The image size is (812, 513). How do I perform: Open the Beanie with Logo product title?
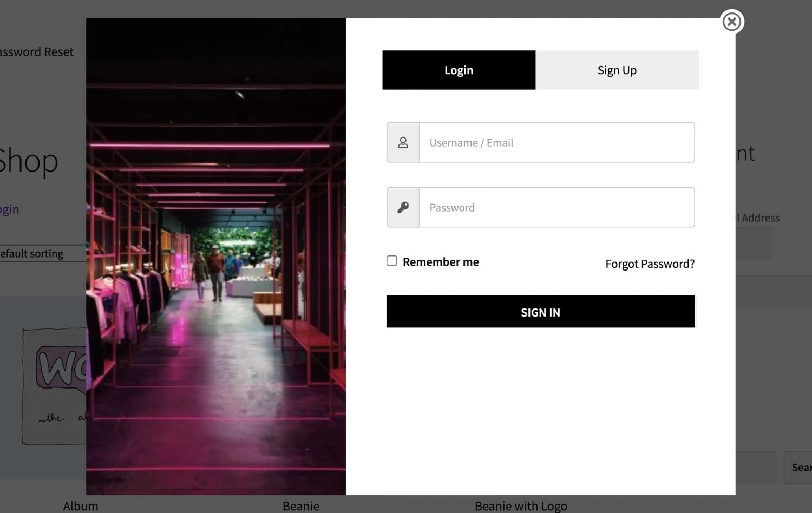coord(520,505)
